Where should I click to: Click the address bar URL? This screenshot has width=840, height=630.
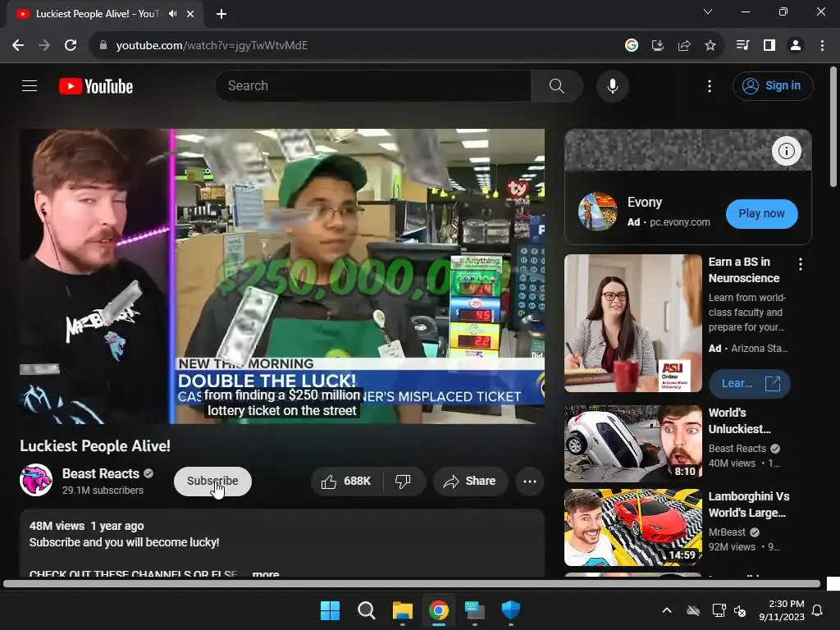pos(212,46)
